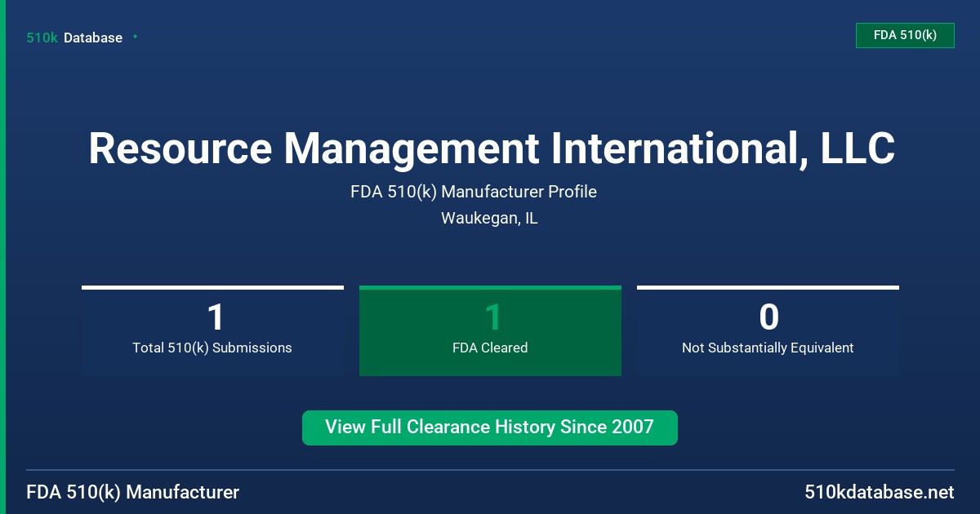Select the Total 510(k) Submissions card
980x514 pixels.
pyautogui.click(x=212, y=330)
